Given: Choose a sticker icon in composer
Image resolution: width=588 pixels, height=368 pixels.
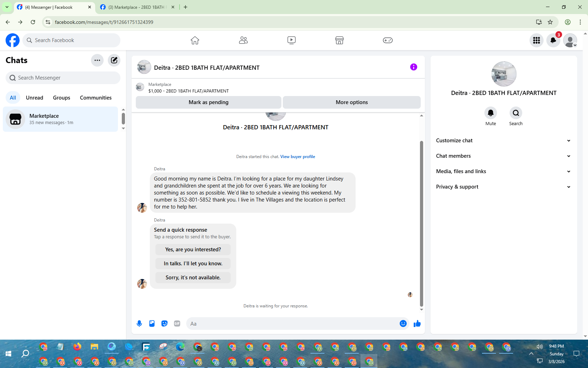Looking at the screenshot, I should pyautogui.click(x=164, y=323).
